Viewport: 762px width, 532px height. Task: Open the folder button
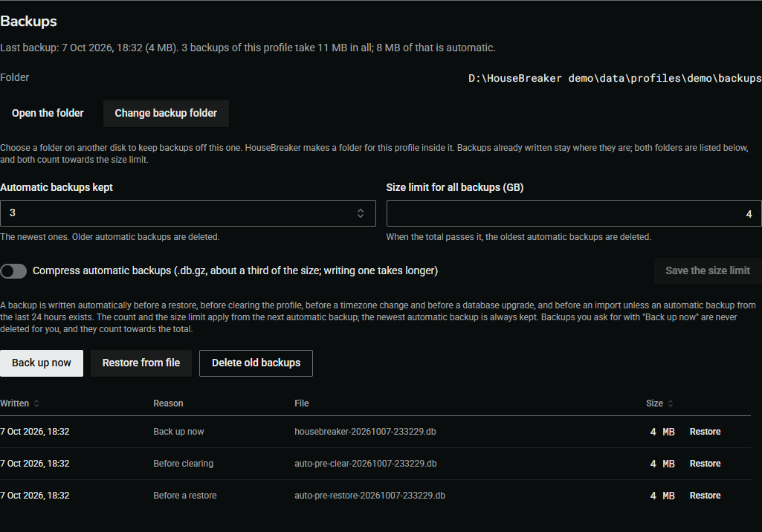click(48, 113)
